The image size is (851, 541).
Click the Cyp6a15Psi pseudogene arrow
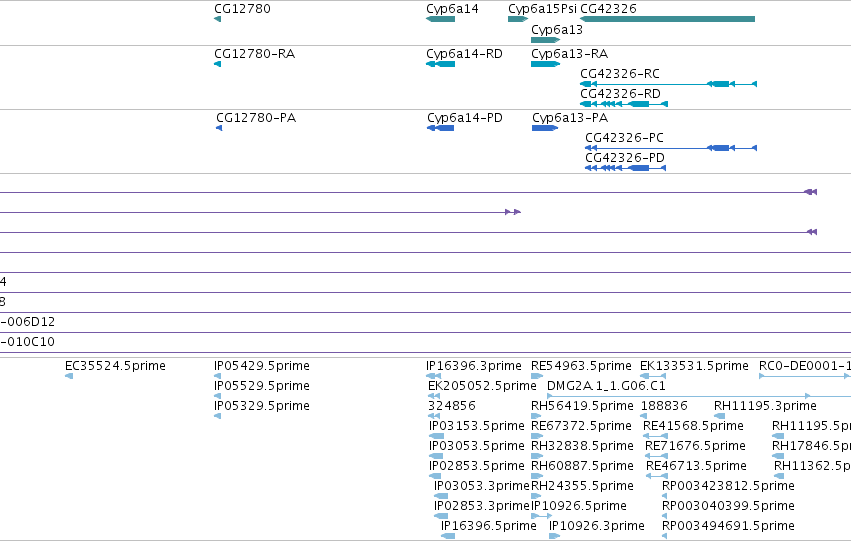[518, 19]
